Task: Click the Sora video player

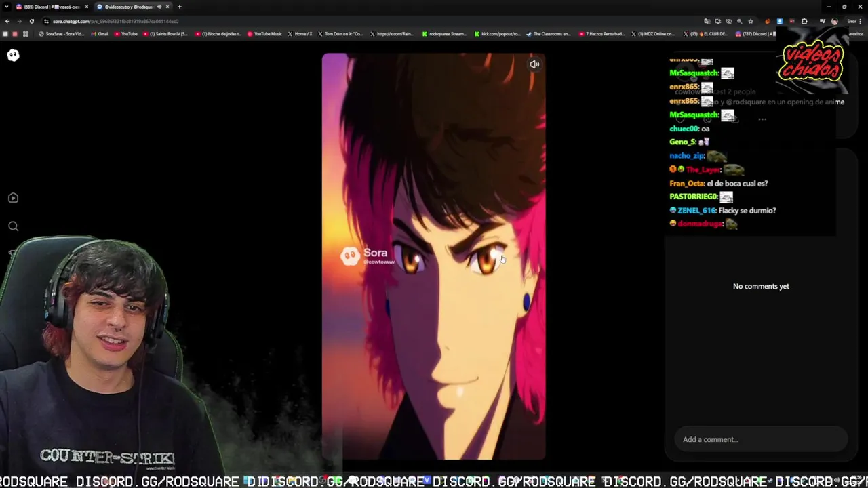Action: click(433, 256)
